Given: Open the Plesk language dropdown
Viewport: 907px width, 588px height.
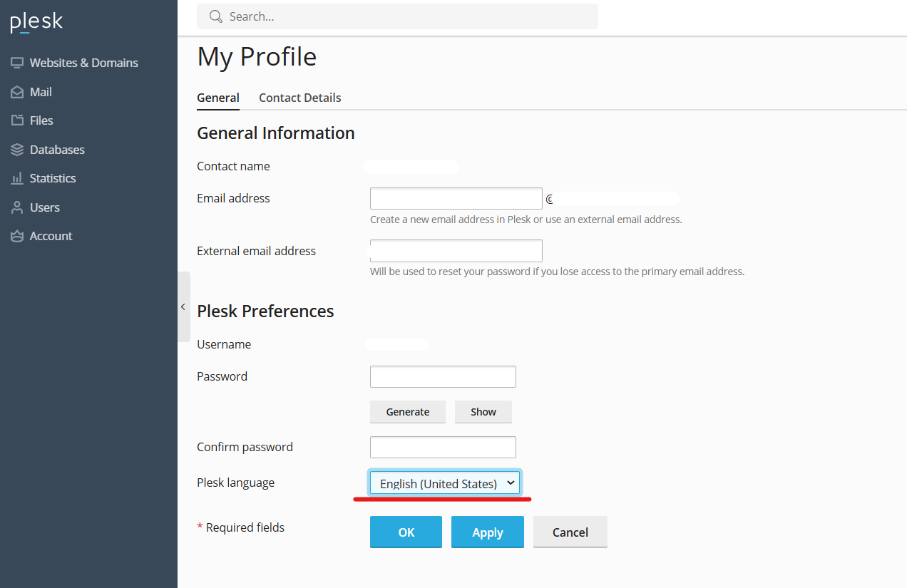Looking at the screenshot, I should (444, 483).
